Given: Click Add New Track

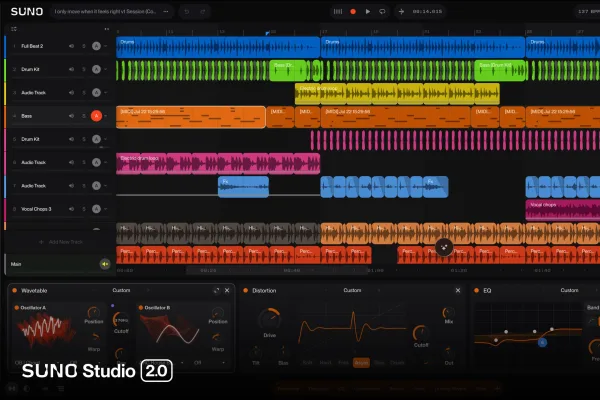Looking at the screenshot, I should click(61, 242).
